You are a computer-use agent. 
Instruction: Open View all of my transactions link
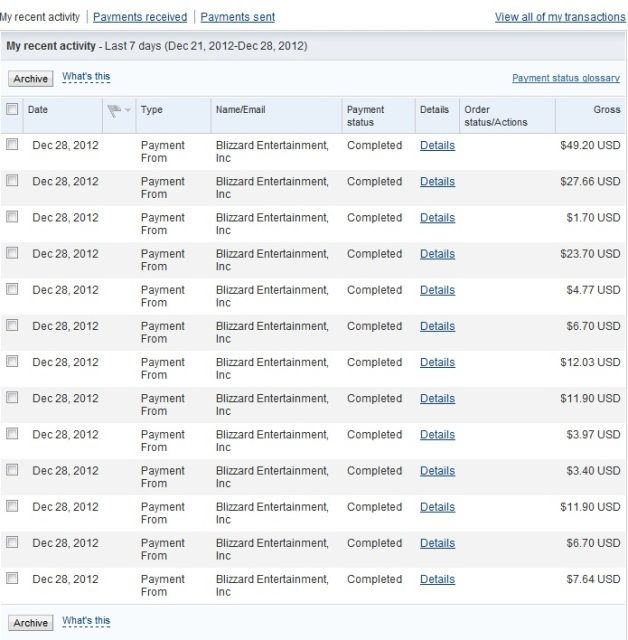coord(559,17)
